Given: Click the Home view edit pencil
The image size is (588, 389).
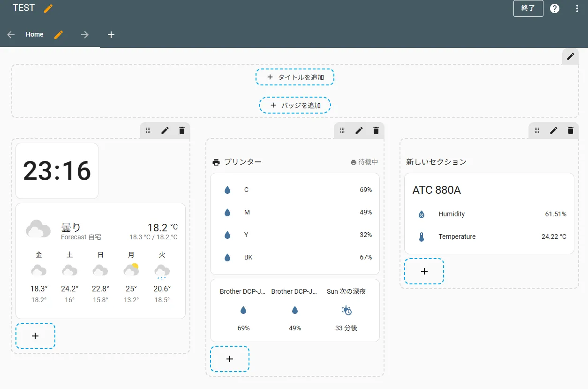Looking at the screenshot, I should [59, 34].
